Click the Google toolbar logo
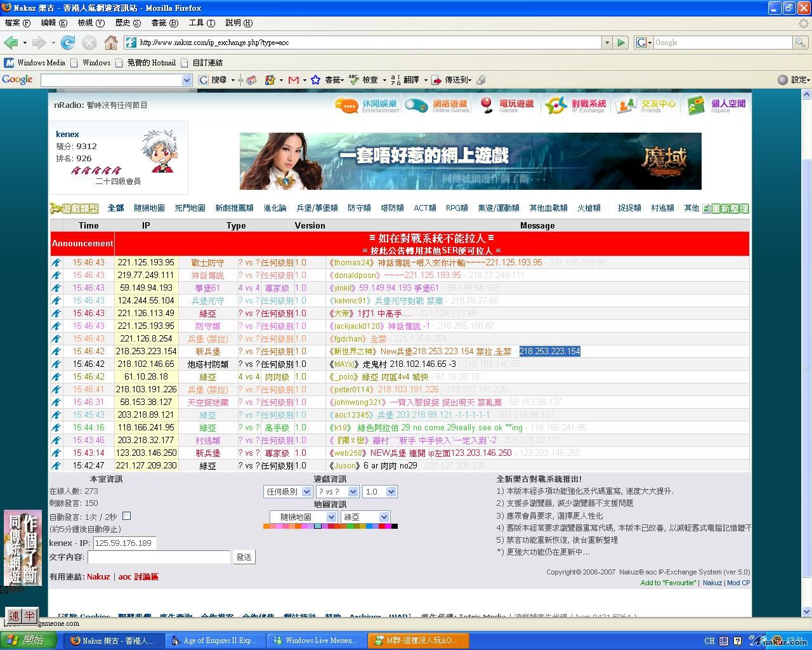The height and width of the screenshot is (650, 812). coord(17,79)
